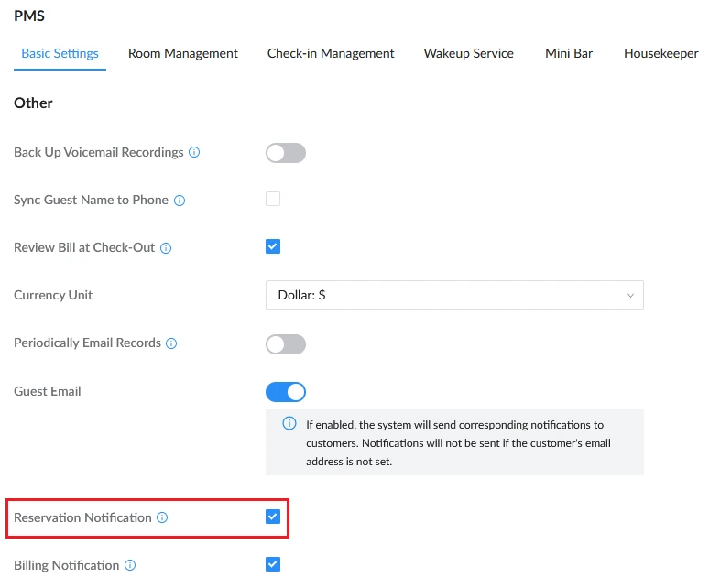Viewport: 720px width, 588px height.
Task: Click the Guest Email label
Action: click(x=48, y=391)
